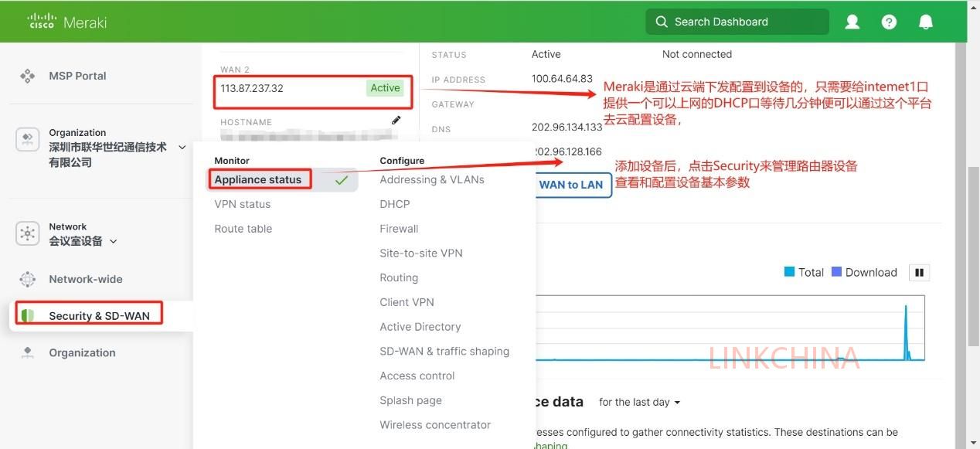Expand the organization selector chevron
This screenshot has width=980, height=449.
[182, 147]
